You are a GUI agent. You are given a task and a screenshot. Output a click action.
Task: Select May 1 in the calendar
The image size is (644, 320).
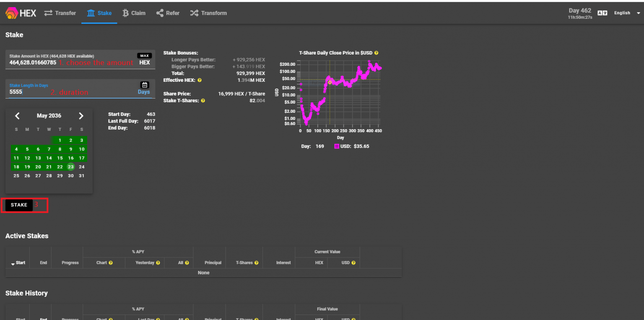[x=60, y=140]
